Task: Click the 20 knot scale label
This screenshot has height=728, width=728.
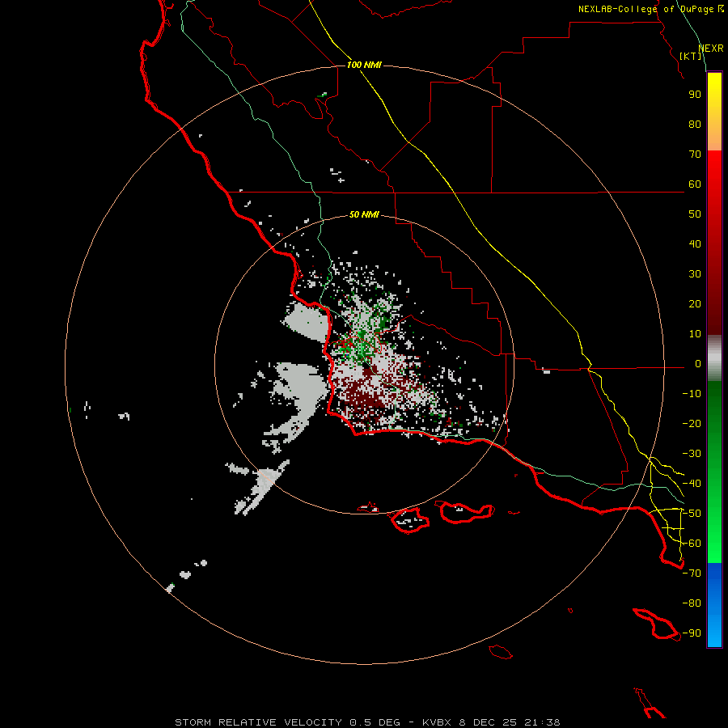Action: (x=695, y=303)
